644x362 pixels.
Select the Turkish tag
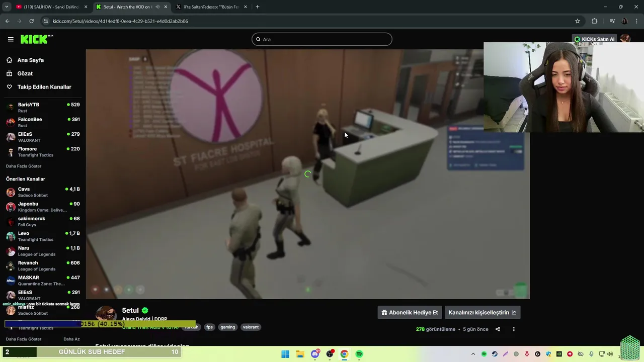pyautogui.click(x=191, y=327)
